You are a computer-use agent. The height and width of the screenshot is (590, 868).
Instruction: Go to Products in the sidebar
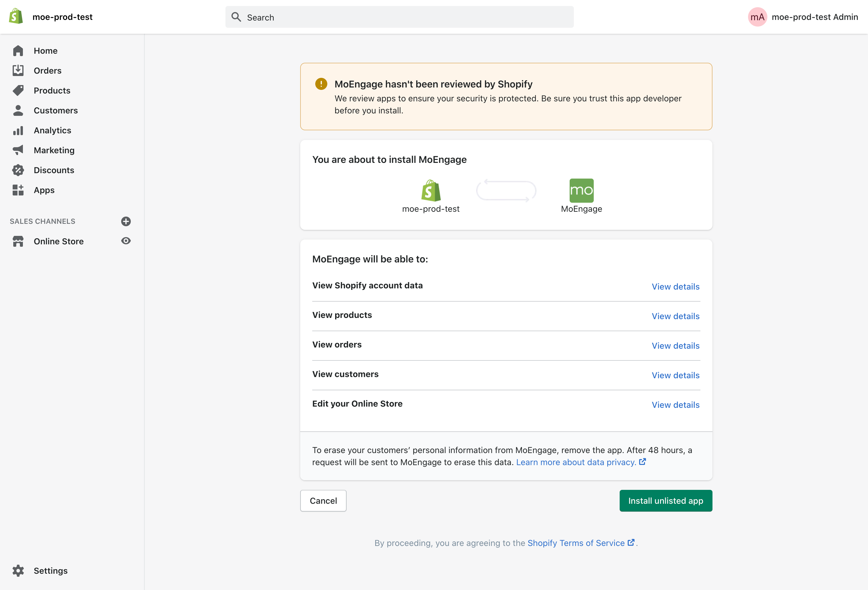[52, 90]
